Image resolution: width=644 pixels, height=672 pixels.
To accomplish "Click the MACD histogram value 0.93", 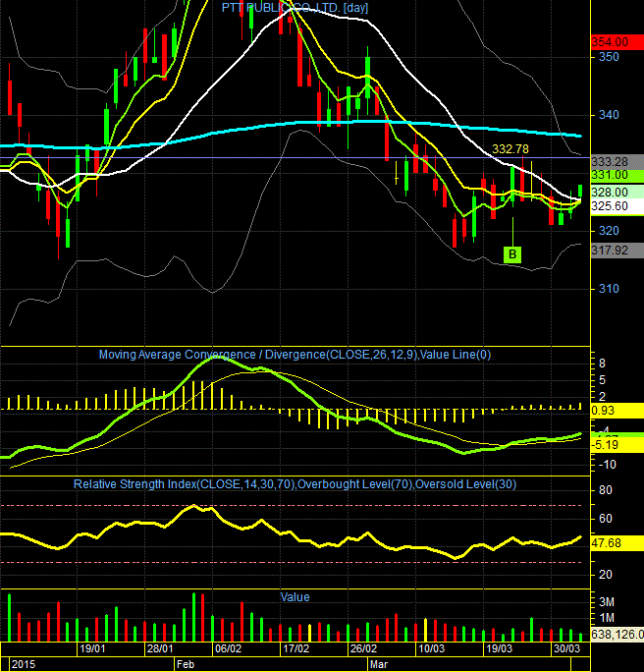I will [617, 410].
